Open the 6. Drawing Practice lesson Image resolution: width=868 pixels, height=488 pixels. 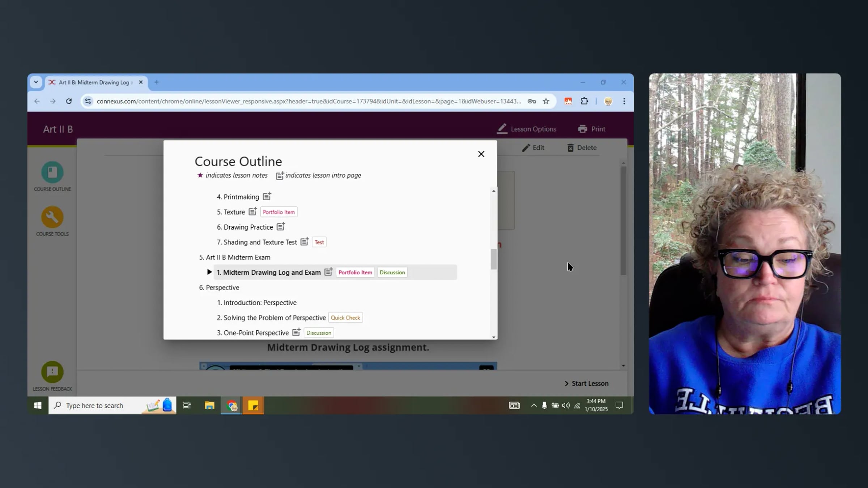coord(245,227)
